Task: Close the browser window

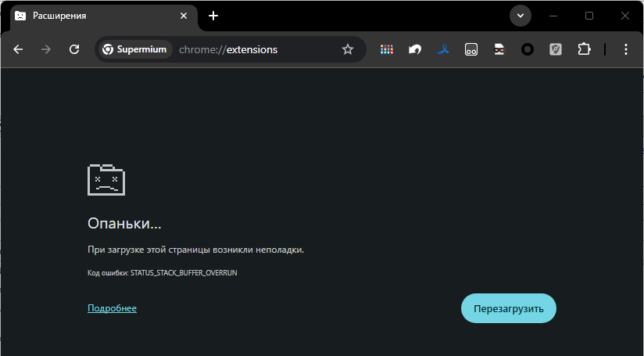Action: point(624,16)
